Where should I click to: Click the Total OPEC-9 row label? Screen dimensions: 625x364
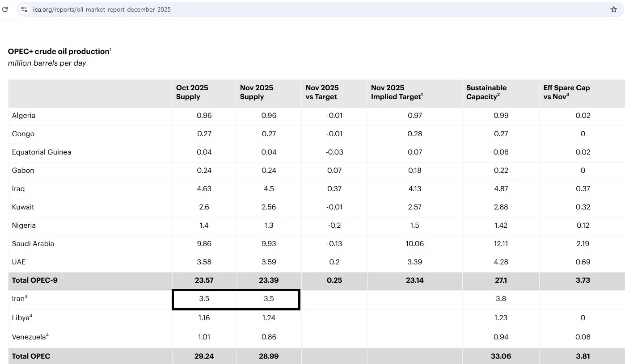click(35, 280)
